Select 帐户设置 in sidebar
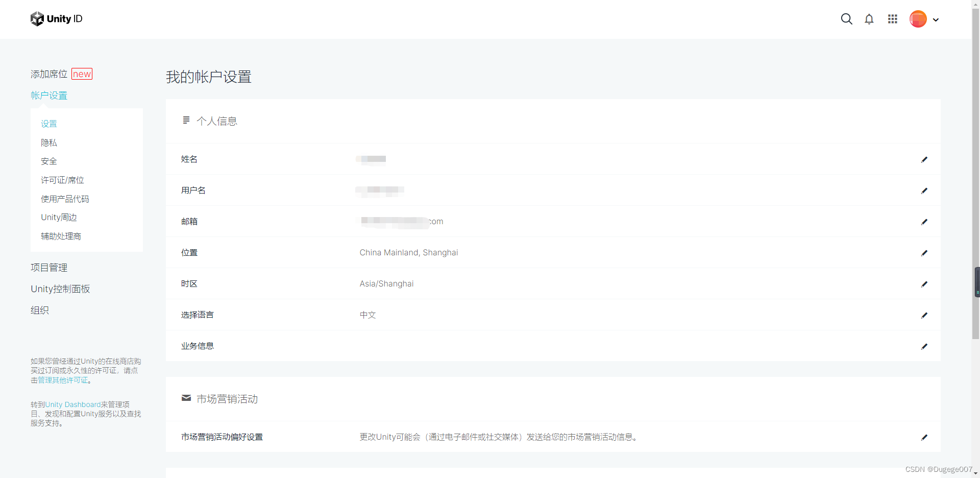Screen dimensions: 980x478 click(x=49, y=95)
